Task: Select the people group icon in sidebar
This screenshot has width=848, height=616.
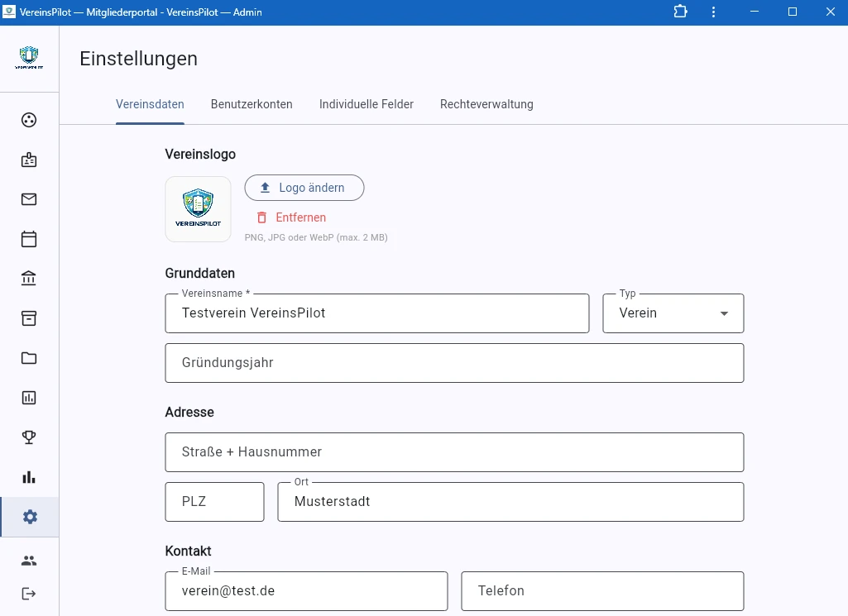Action: tap(29, 560)
